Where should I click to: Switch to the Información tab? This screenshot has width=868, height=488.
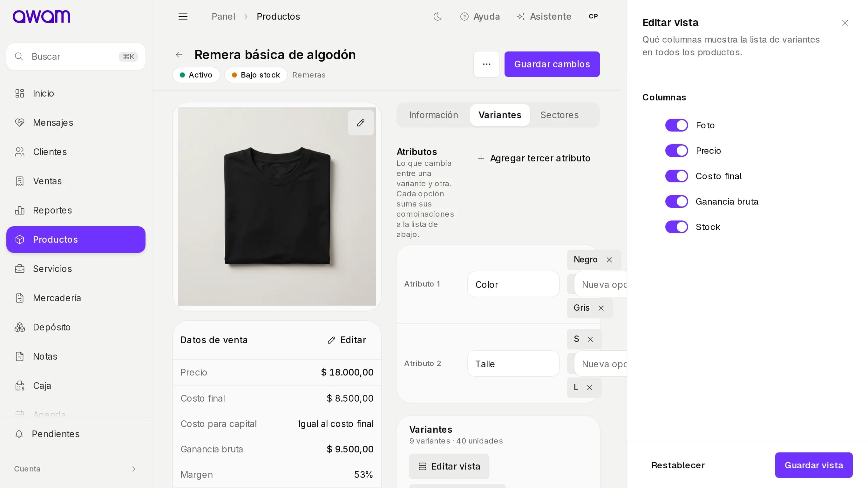[x=433, y=115]
